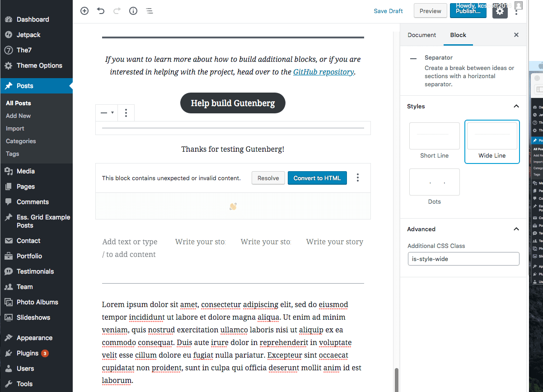
Task: Switch to the Block tab
Action: click(458, 35)
